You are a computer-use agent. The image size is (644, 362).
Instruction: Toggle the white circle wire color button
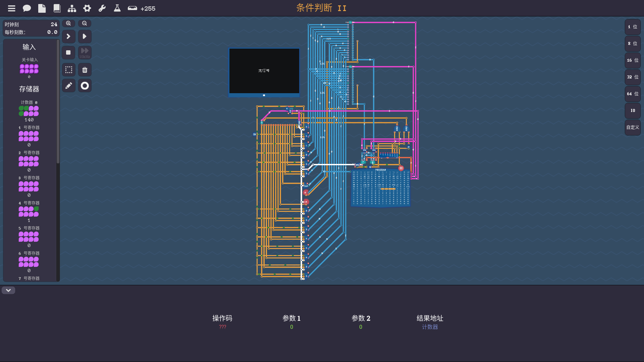(85, 86)
